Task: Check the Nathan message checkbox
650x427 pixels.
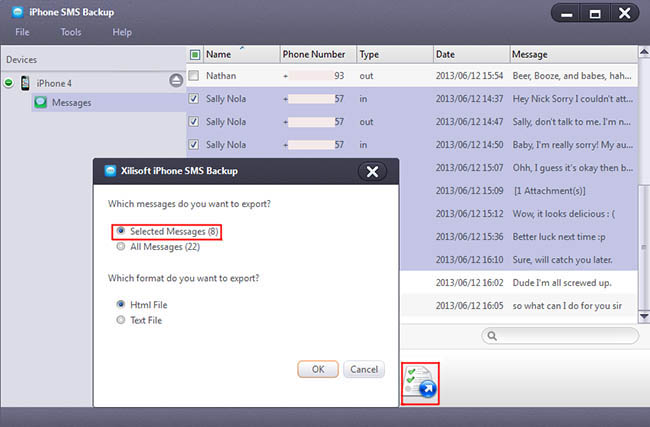Action: tap(194, 75)
